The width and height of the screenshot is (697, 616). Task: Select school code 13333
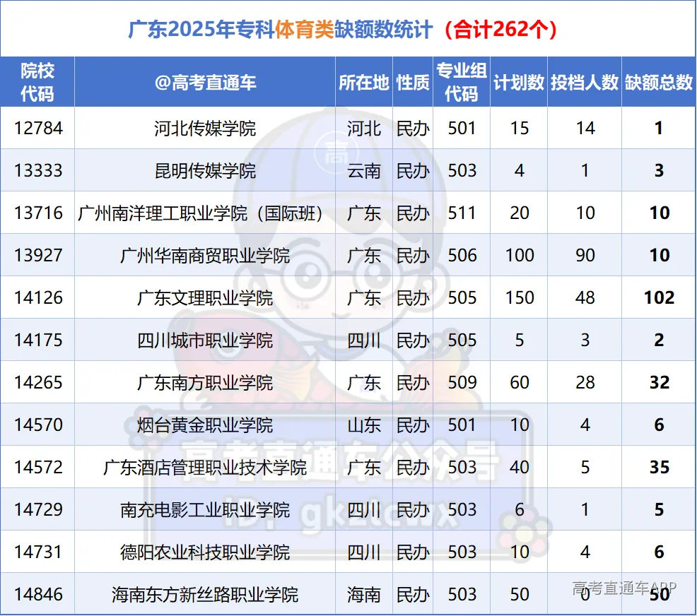tap(38, 170)
